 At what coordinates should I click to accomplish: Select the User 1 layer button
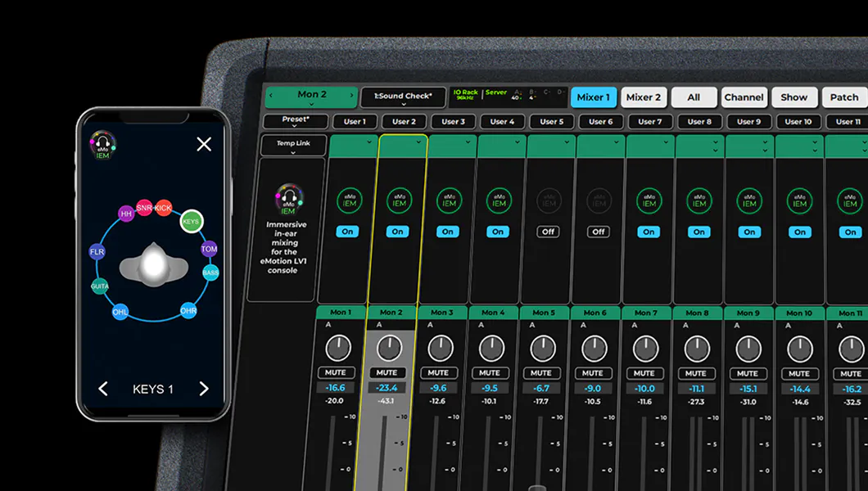tap(355, 122)
